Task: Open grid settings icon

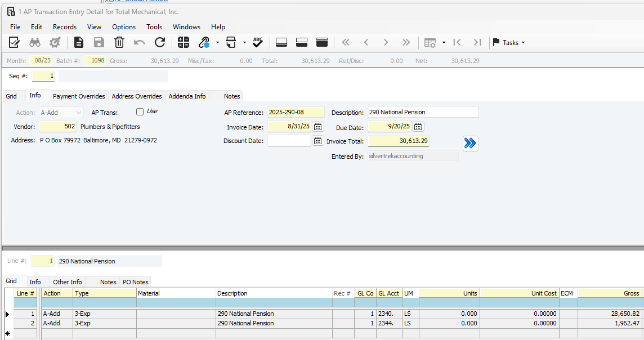Action: (x=430, y=43)
